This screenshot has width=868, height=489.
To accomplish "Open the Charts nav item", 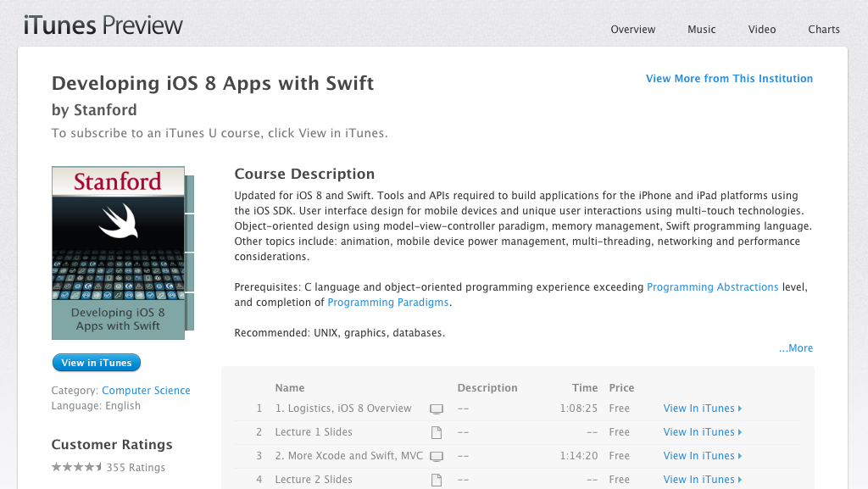I will click(824, 30).
